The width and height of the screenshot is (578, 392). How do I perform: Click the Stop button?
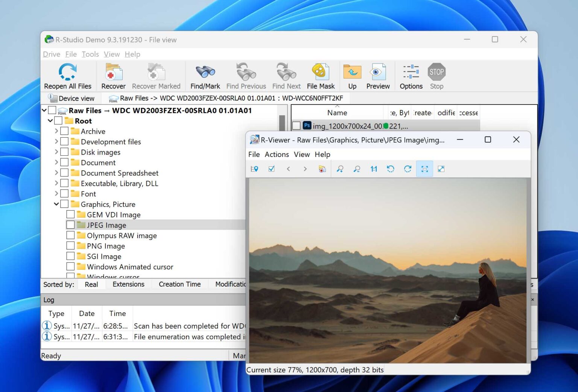point(436,75)
